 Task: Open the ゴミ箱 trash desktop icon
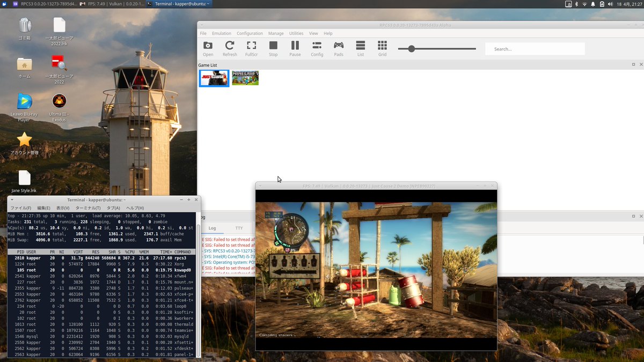(x=24, y=29)
